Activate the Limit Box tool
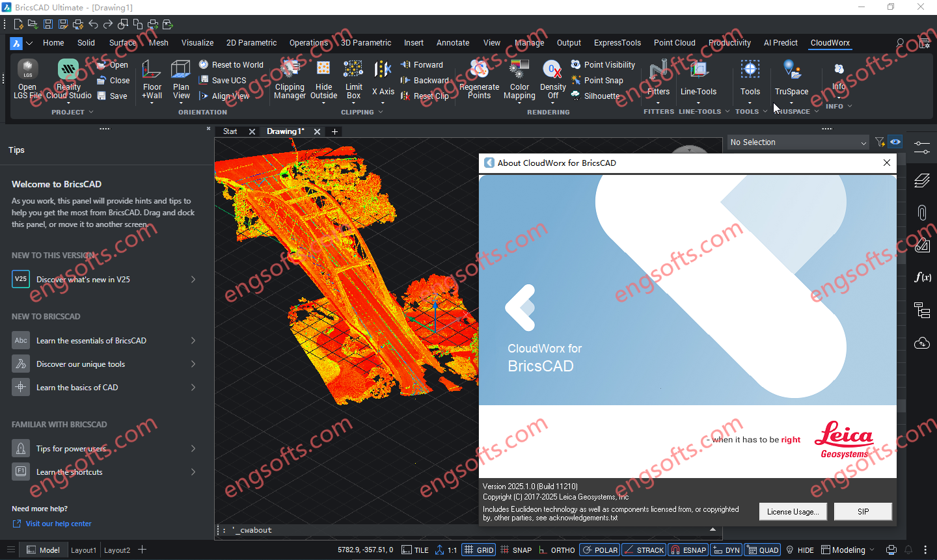 coord(353,79)
